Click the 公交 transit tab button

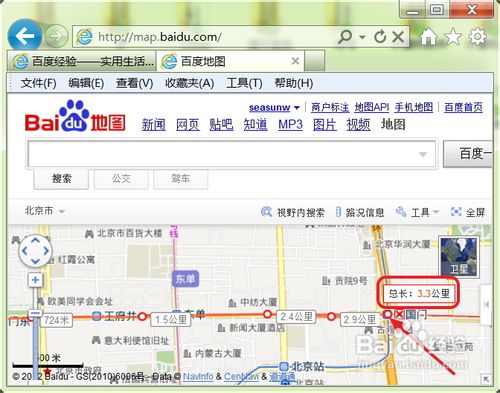121,179
